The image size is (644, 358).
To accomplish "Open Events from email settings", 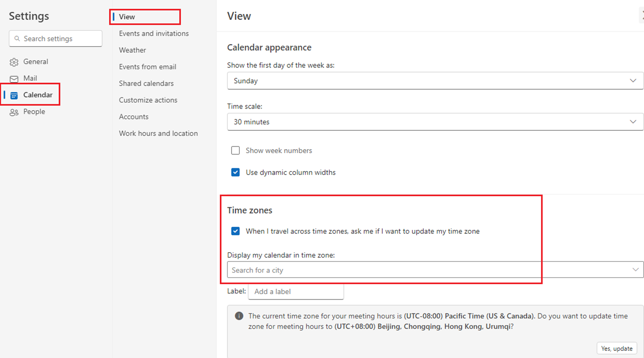I will pyautogui.click(x=148, y=67).
